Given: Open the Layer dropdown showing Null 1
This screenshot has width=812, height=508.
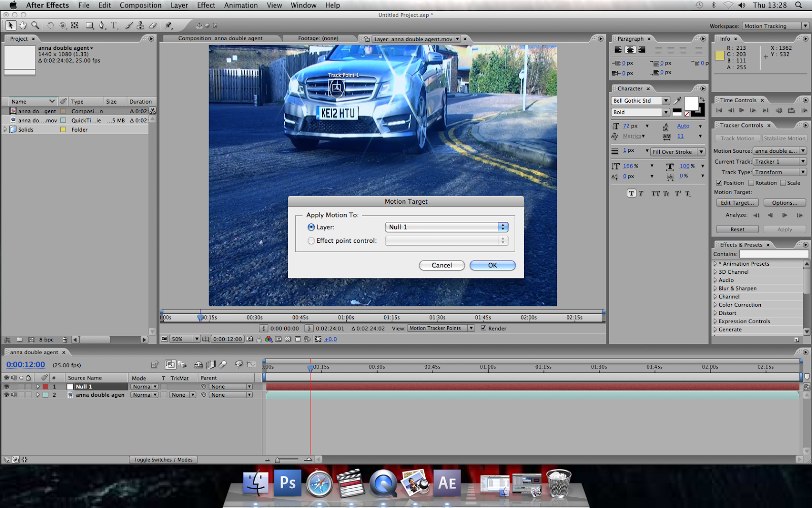Looking at the screenshot, I should click(447, 227).
